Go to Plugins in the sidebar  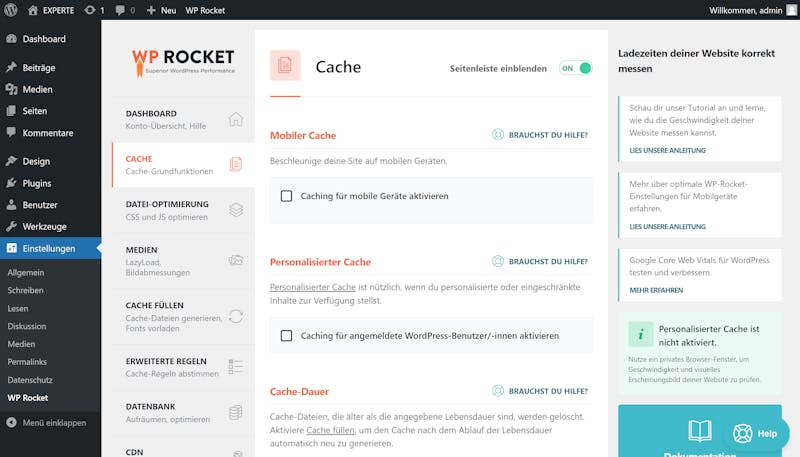coord(50,183)
